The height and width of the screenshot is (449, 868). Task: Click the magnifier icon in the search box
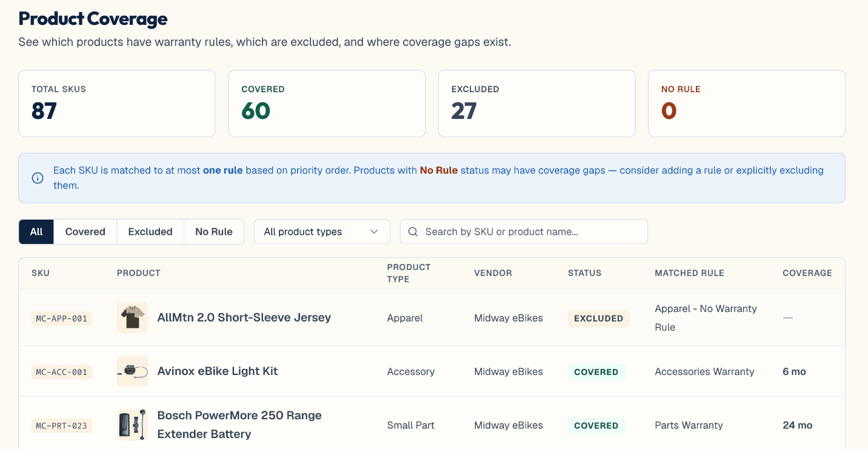413,232
